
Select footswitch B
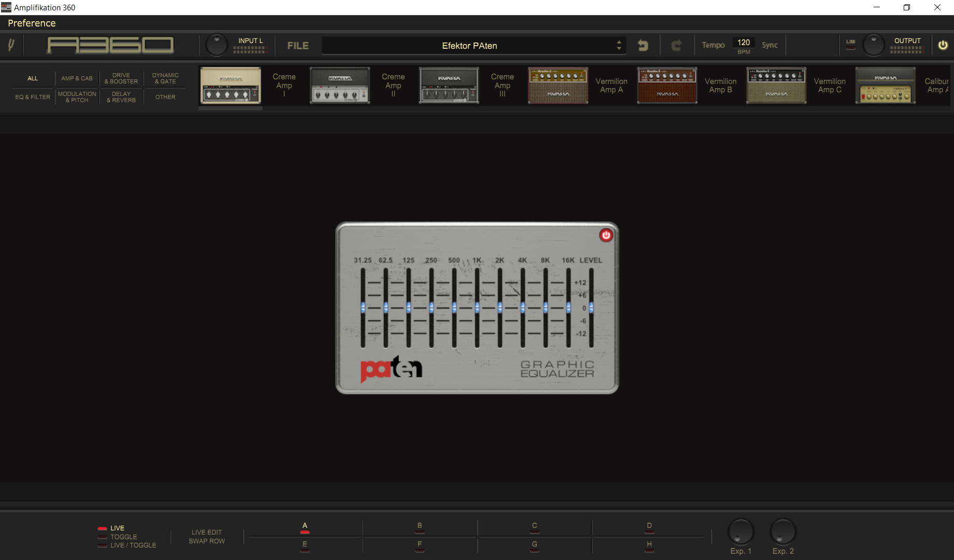[420, 528]
